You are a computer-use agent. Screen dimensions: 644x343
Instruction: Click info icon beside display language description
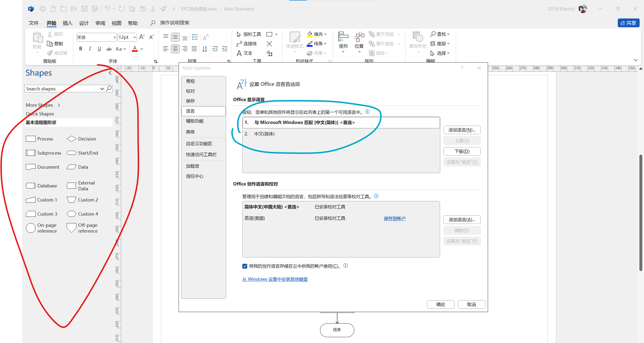367,112
